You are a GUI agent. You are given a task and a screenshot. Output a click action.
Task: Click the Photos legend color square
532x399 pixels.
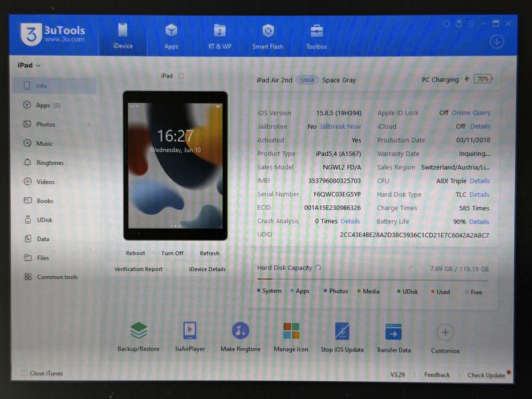point(326,291)
